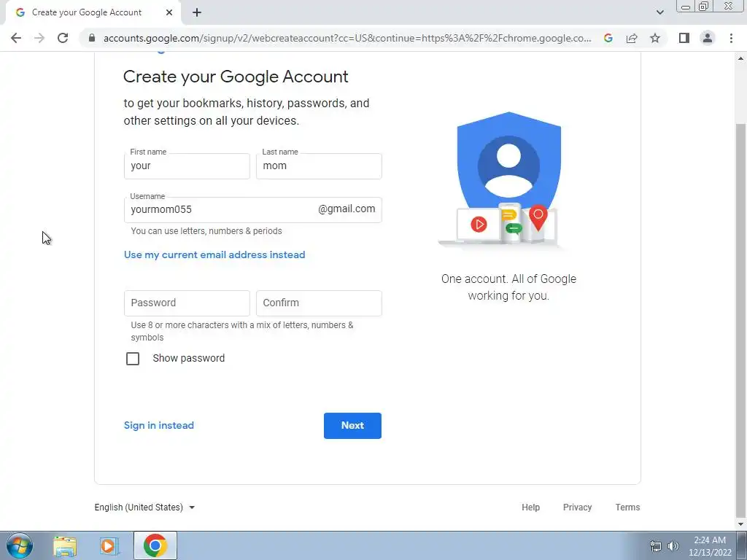The width and height of the screenshot is (747, 560).
Task: Click the Sign in instead link
Action: click(158, 425)
